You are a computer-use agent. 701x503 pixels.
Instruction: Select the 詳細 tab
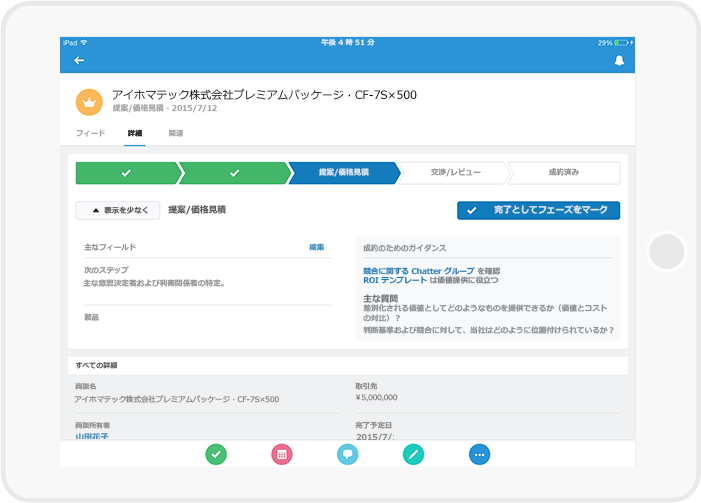coord(135,133)
